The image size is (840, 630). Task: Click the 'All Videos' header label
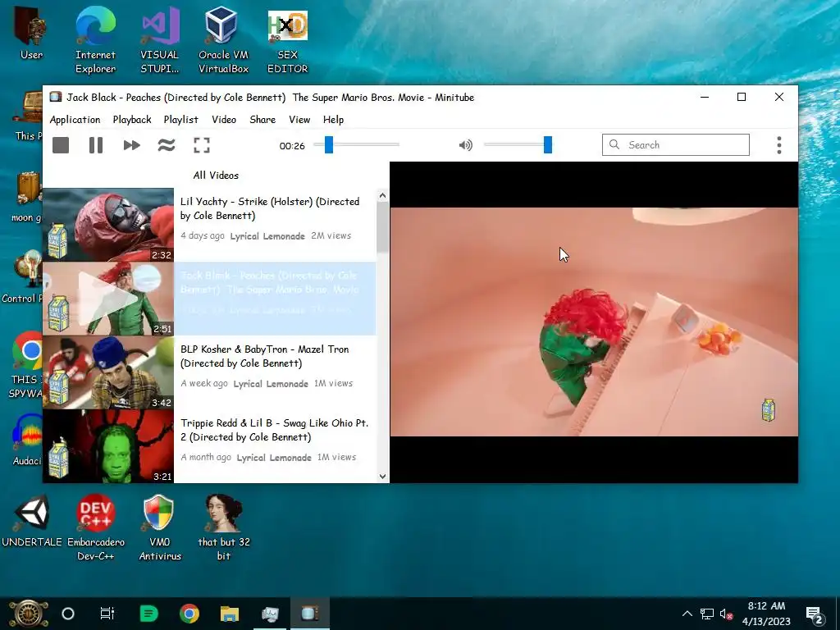[216, 176]
